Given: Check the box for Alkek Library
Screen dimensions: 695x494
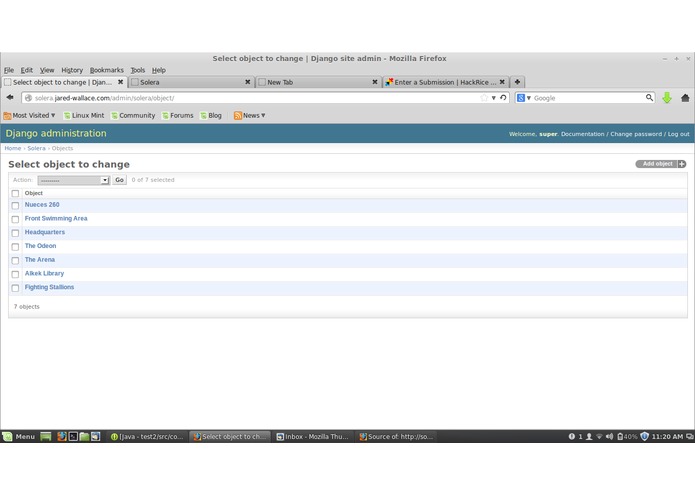Looking at the screenshot, I should 15,274.
